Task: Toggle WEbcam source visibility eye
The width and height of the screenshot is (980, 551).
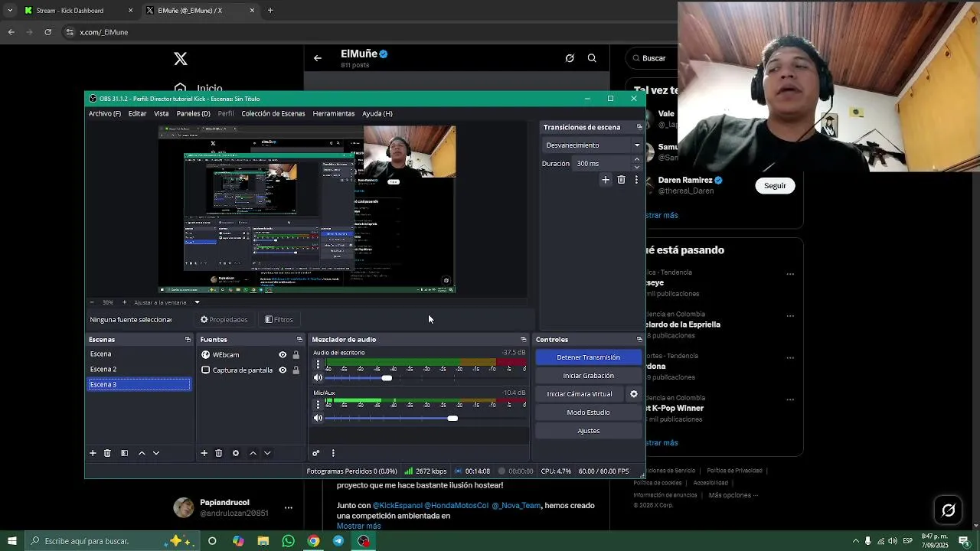Action: pos(283,355)
